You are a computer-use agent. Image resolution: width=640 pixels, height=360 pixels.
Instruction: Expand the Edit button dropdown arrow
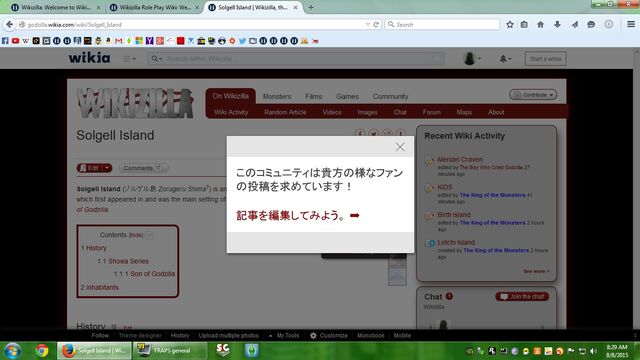point(107,168)
